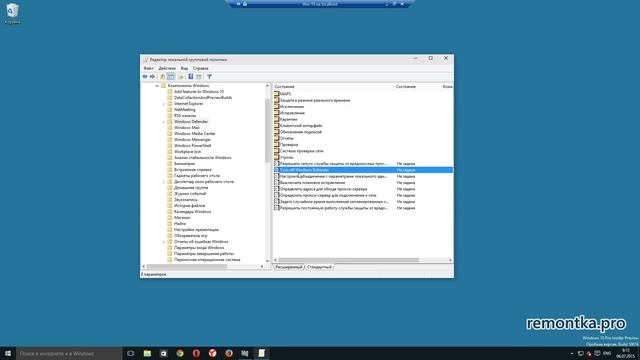The height and width of the screenshot is (360, 640).
Task: Select Выключить плановое исправление policy
Action: pos(312,183)
